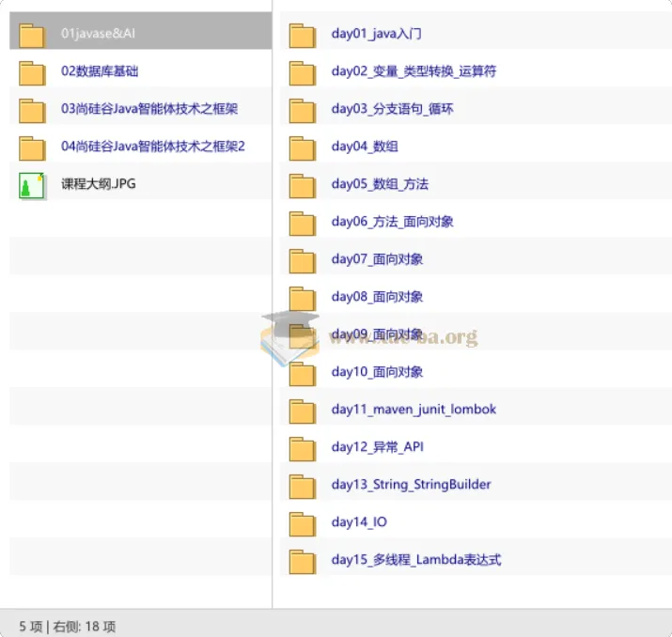This screenshot has width=672, height=637.
Task: Click day05_数组_方法 label
Action: pos(380,184)
